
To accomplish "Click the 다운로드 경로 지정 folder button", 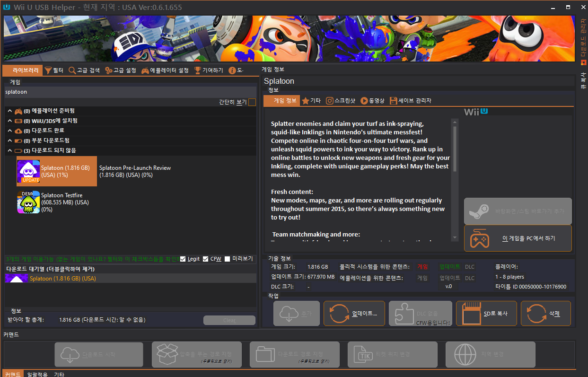I will (295, 354).
